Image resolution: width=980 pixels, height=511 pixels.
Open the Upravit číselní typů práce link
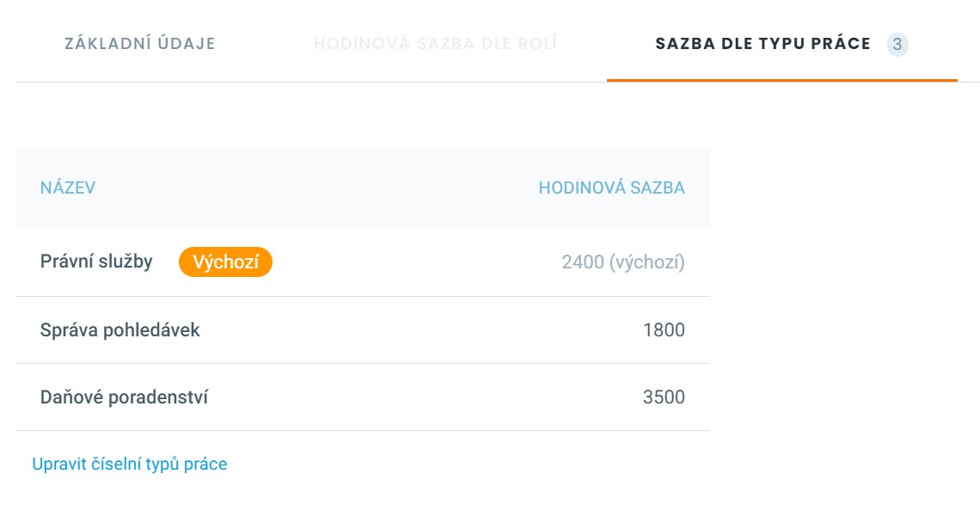click(130, 465)
